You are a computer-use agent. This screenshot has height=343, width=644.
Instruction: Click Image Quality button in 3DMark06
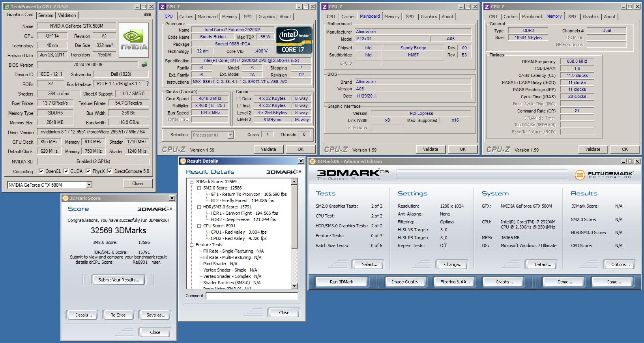pyautogui.click(x=406, y=282)
